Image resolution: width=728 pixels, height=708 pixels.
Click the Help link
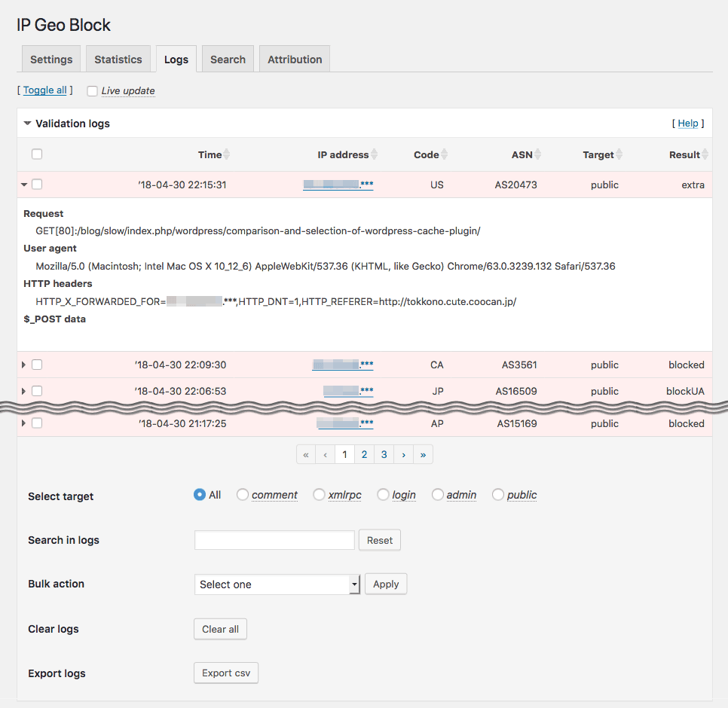pyautogui.click(x=687, y=124)
